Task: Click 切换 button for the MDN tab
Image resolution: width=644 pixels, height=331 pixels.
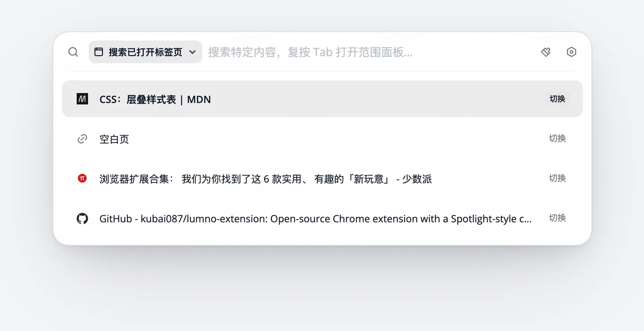Action: [557, 99]
